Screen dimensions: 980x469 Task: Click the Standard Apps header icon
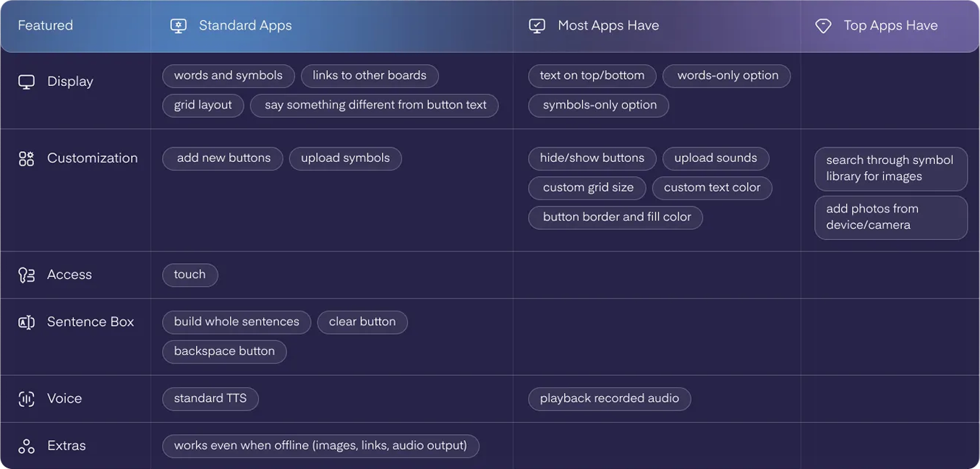coord(177,25)
